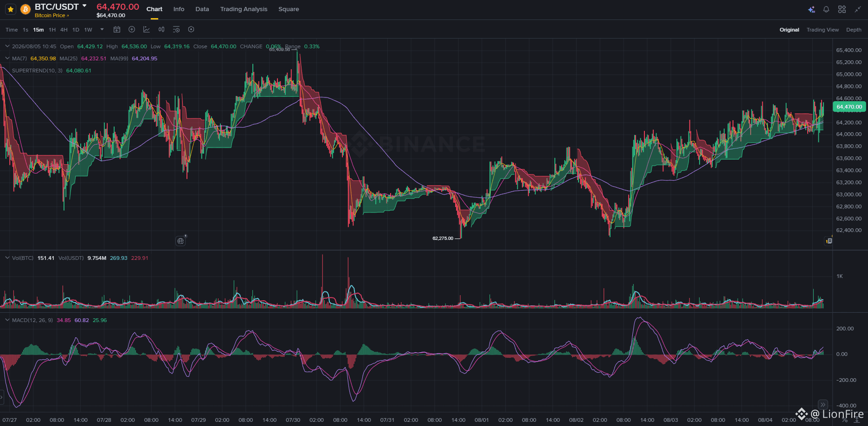Viewport: 868px width, 426px height.
Task: Go to the Trading Analysis tab
Action: pyautogui.click(x=244, y=9)
